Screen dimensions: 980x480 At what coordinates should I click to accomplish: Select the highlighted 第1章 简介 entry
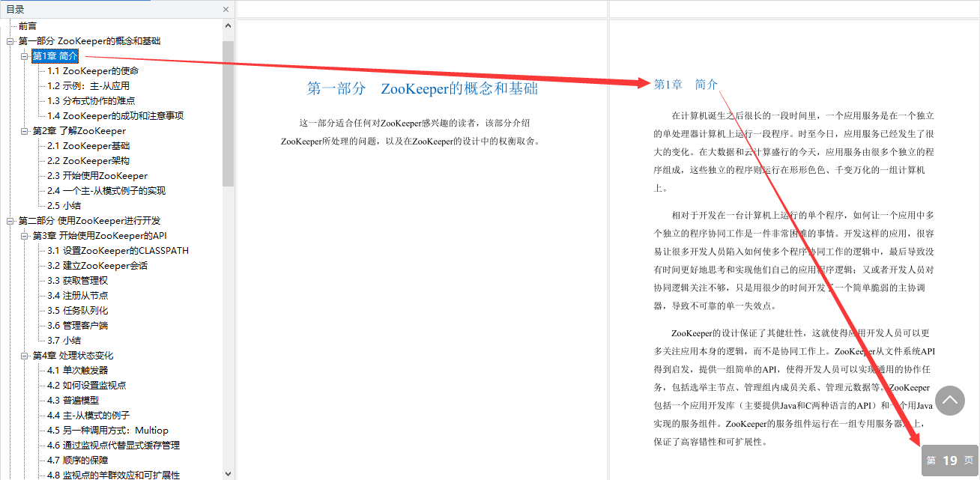click(x=55, y=56)
